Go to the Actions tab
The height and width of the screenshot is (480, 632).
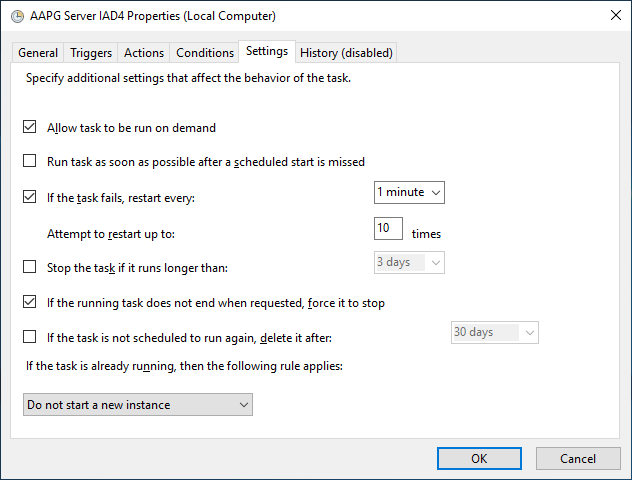(144, 53)
